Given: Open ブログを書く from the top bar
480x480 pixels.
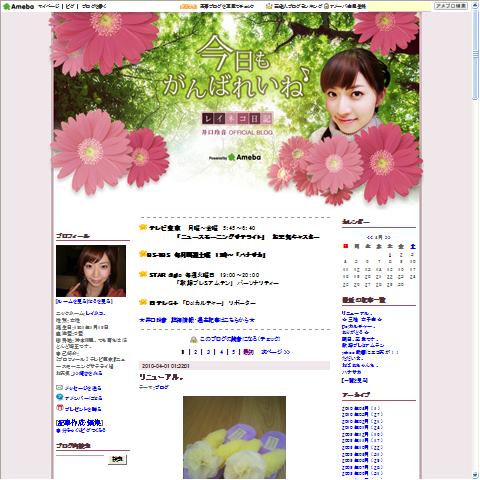Looking at the screenshot, I should [94, 6].
